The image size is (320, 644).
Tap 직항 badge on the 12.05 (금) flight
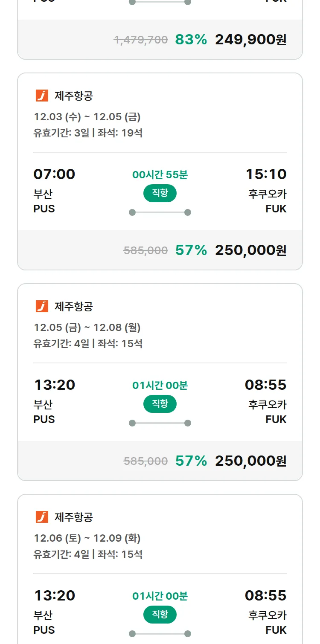[160, 404]
